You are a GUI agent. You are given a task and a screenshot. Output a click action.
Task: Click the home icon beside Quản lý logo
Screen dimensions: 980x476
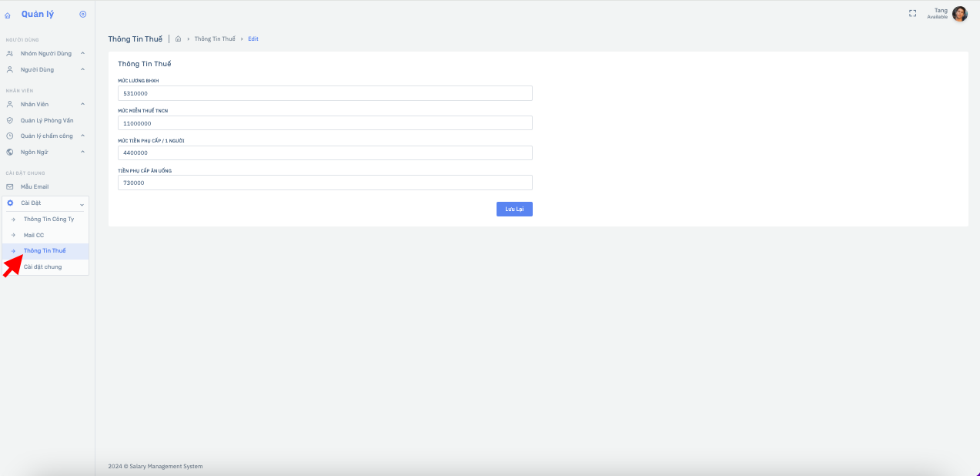pyautogui.click(x=8, y=15)
